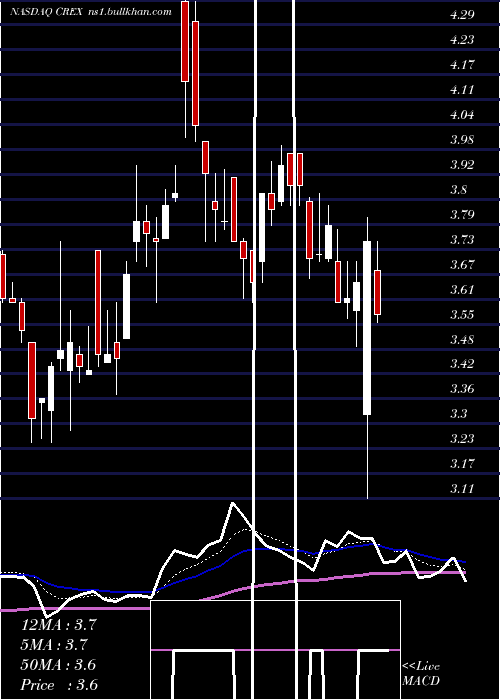Select the 3.55 price axis label
This screenshot has height=700, width=500.
pyautogui.click(x=462, y=315)
